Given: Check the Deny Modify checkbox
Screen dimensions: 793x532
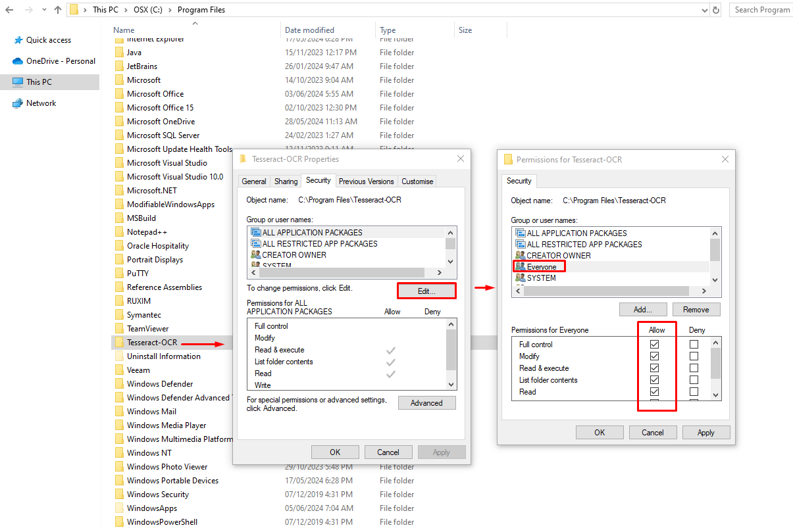Looking at the screenshot, I should coord(694,356).
